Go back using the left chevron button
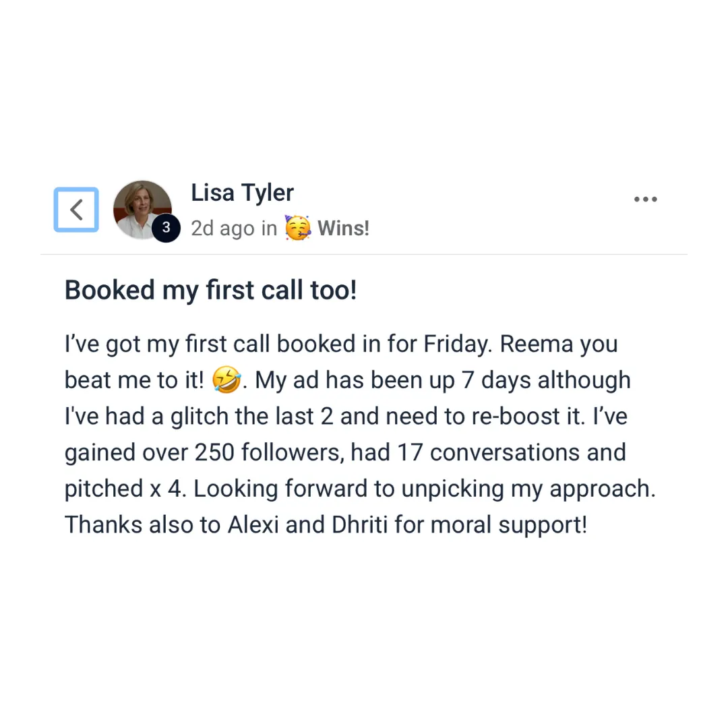The height and width of the screenshot is (728, 728). tap(76, 210)
